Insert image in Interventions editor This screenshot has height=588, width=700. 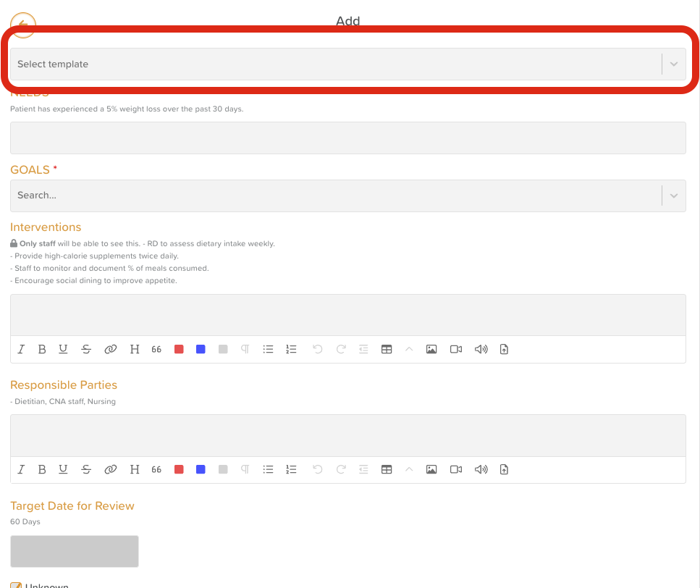[x=431, y=349]
